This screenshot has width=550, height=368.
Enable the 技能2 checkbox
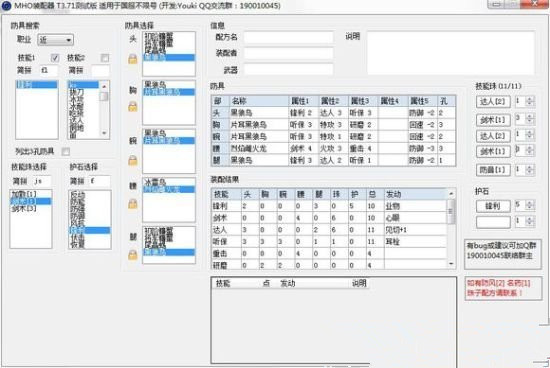105,58
